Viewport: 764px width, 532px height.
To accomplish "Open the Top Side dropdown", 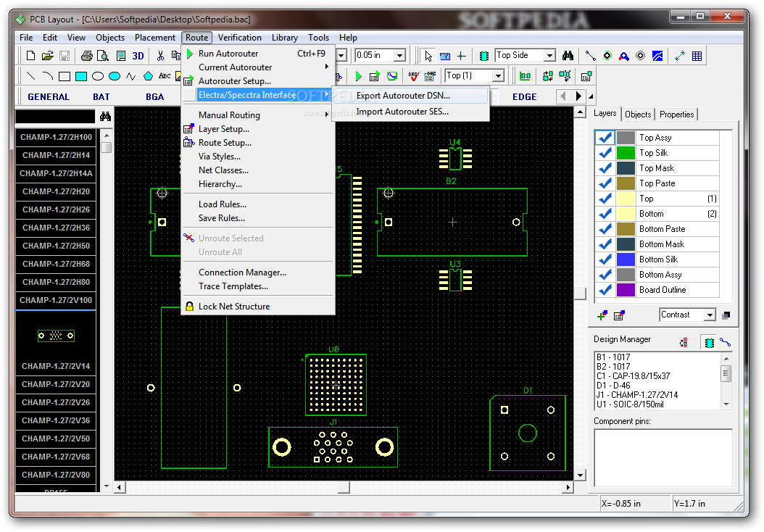I will pyautogui.click(x=549, y=56).
